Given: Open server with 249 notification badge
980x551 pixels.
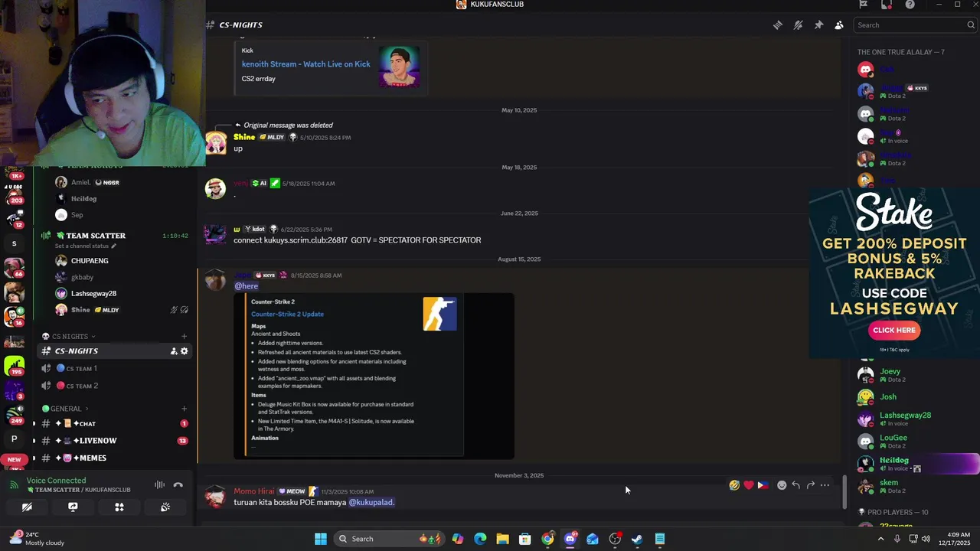Looking at the screenshot, I should [14, 416].
